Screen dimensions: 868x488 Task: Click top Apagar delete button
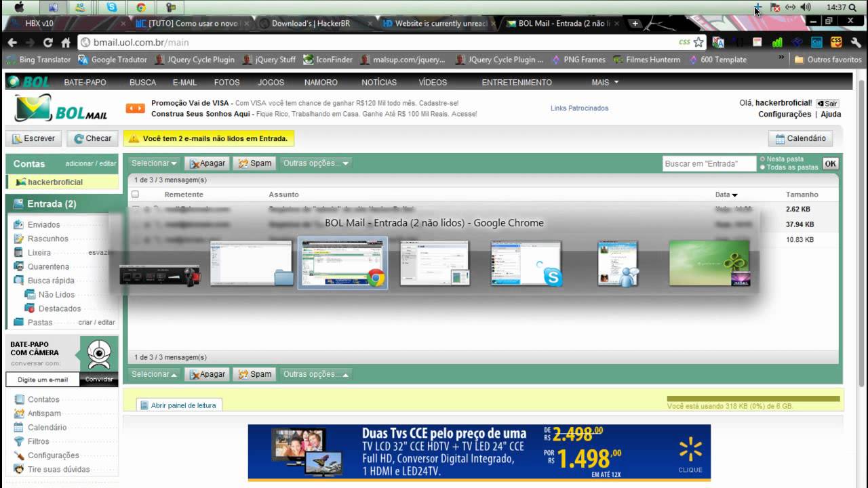point(206,163)
